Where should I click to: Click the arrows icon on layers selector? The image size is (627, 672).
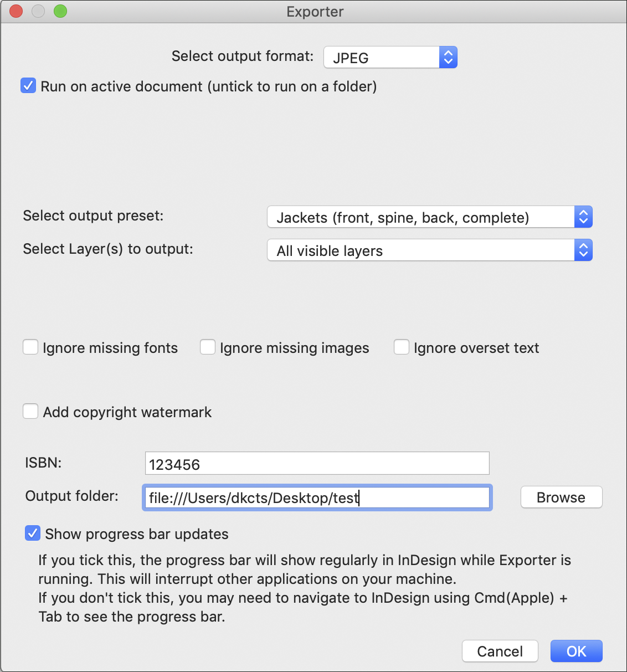click(583, 250)
